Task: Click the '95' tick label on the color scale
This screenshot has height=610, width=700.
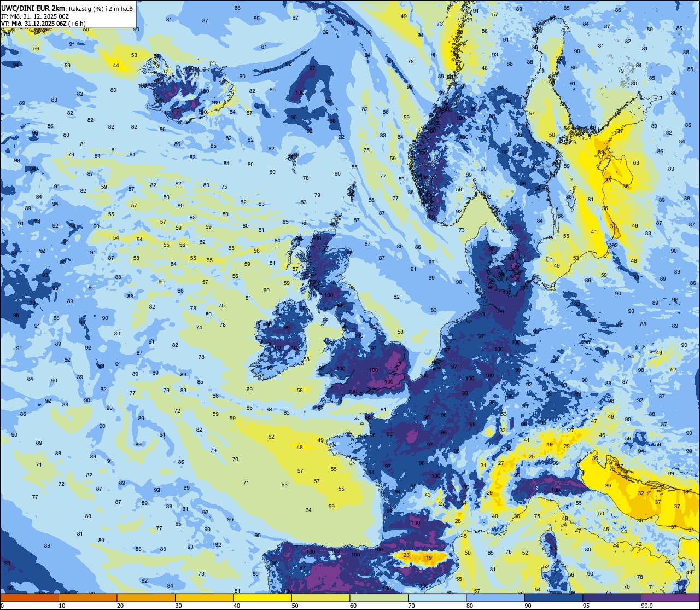Action: 586,606
